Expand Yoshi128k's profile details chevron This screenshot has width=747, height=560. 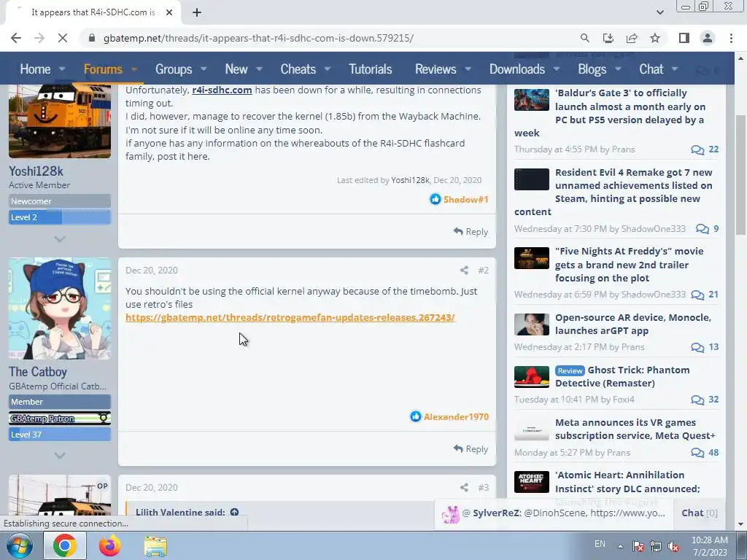click(x=60, y=238)
